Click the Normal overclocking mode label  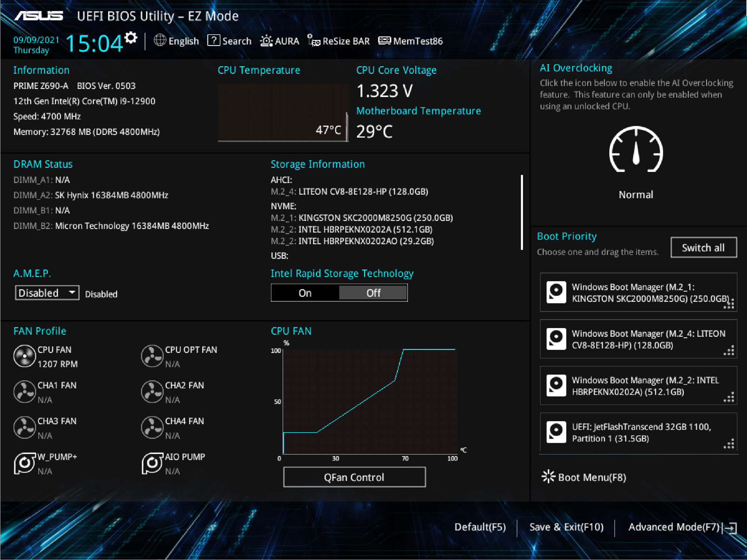pyautogui.click(x=636, y=195)
